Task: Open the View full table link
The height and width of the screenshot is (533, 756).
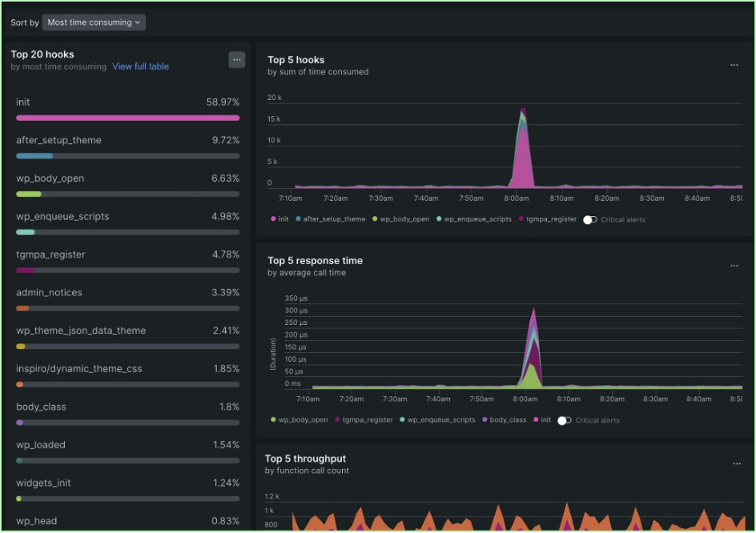Action: pos(140,66)
